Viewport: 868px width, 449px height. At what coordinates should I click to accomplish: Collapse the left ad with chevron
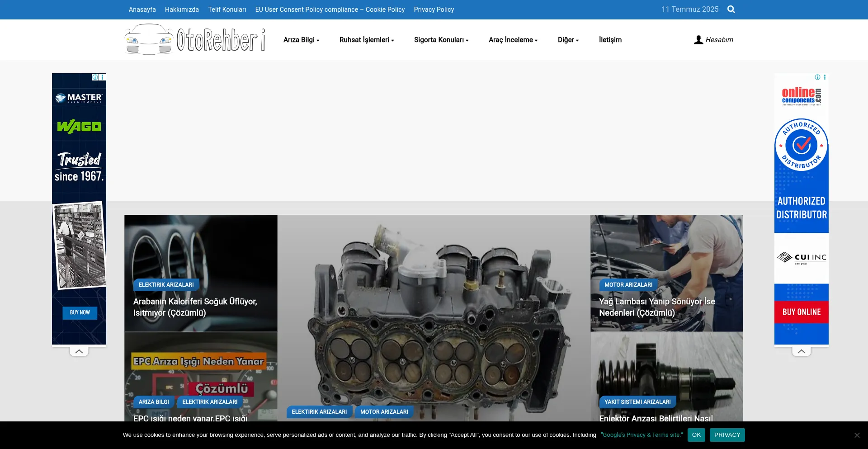[79, 351]
